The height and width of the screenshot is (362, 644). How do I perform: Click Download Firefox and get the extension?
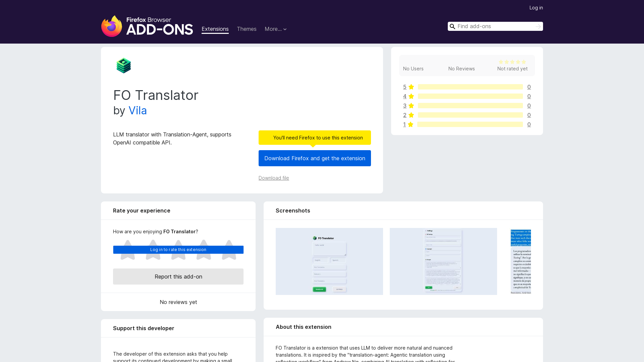[315, 158]
